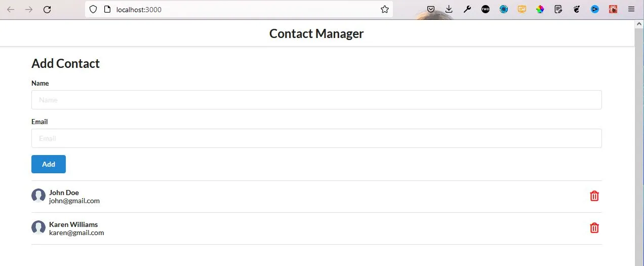Open the Pocket save icon in toolbar
Screen dimensions: 644x266
tap(431, 9)
